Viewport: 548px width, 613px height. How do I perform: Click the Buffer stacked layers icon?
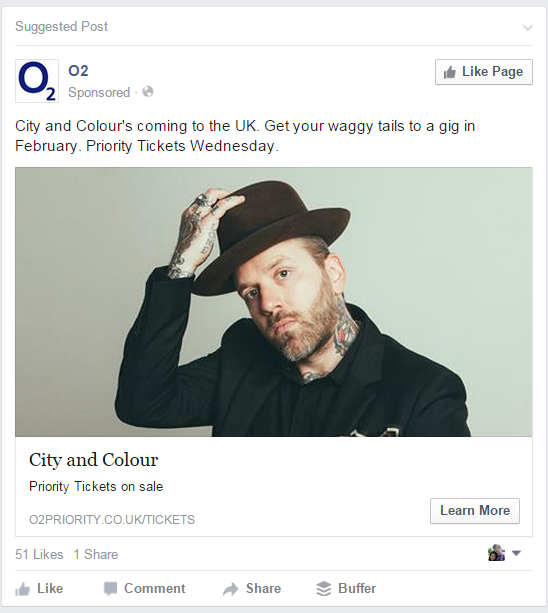pos(323,589)
